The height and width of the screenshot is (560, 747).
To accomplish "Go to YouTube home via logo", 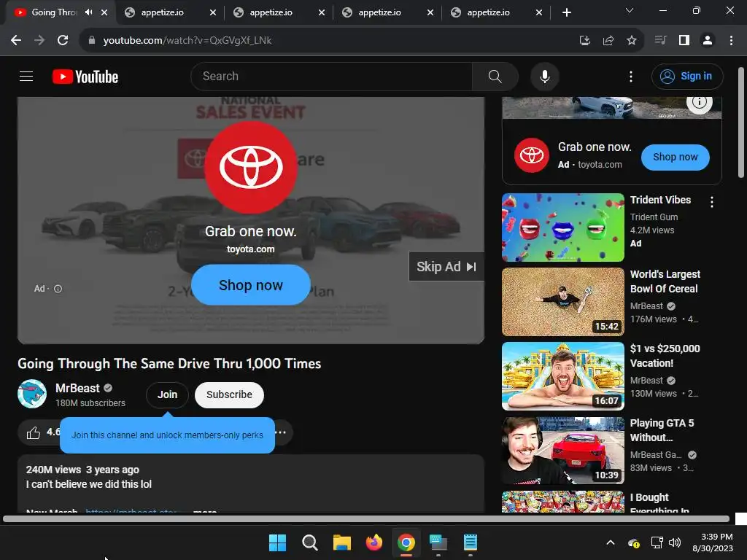I will coord(85,77).
